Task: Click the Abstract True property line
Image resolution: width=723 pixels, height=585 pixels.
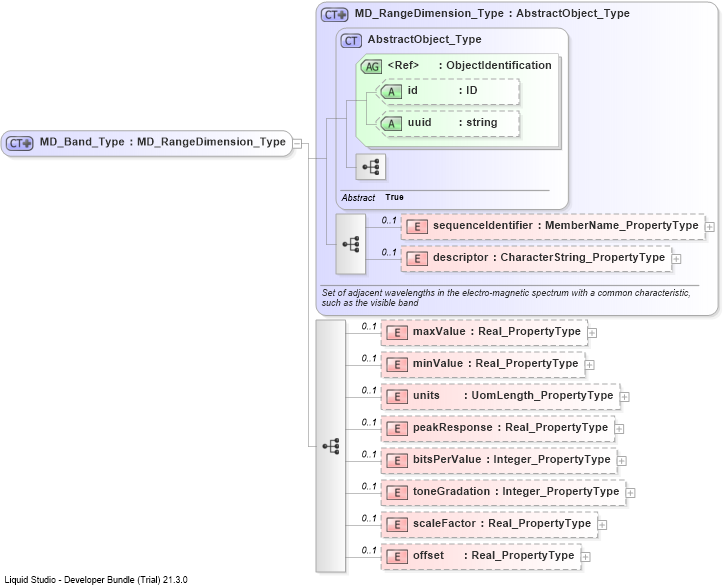Action: click(x=373, y=197)
